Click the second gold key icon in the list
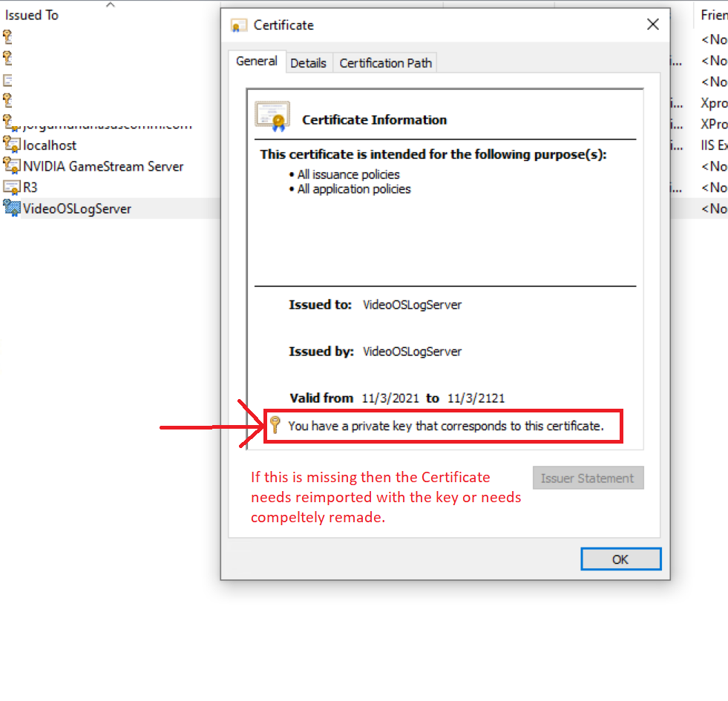The width and height of the screenshot is (728, 701). (7, 57)
